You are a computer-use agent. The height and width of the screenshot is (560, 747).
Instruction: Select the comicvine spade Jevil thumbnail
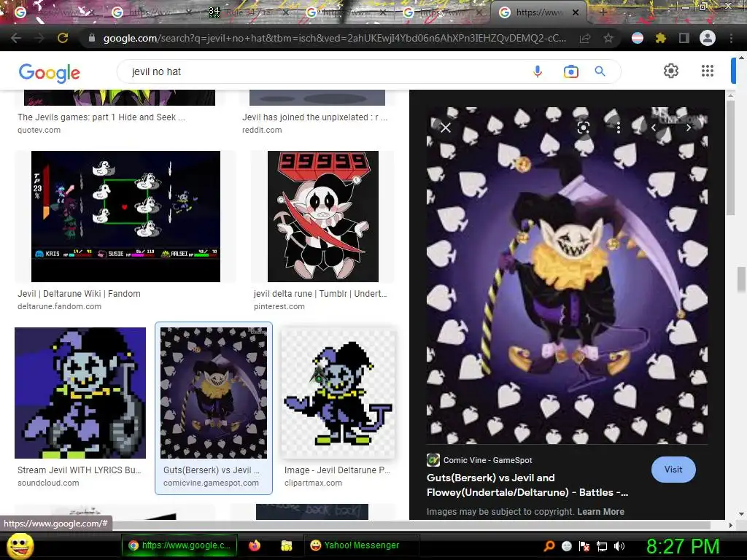click(x=214, y=393)
